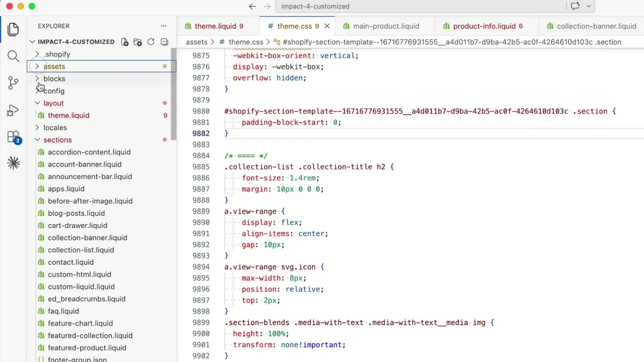Click the 'font-size: 1.4rem;' code line
This screenshot has width=644, height=362.
click(x=280, y=178)
